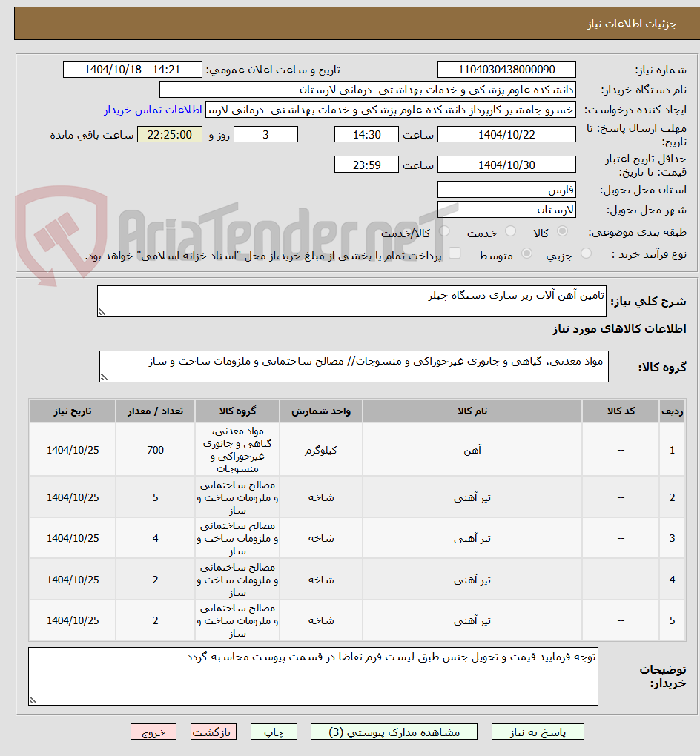Image resolution: width=700 pixels, height=756 pixels.
Task: Click the بازگشت back button
Action: [x=214, y=732]
